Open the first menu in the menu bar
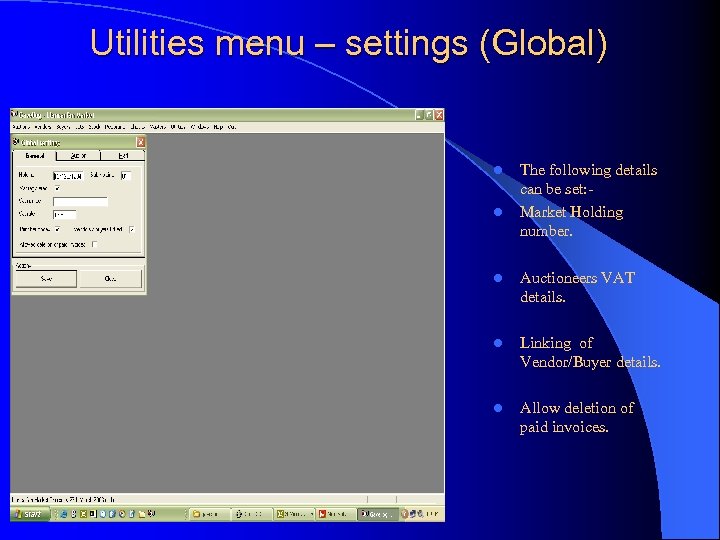720x540 pixels. coord(21,127)
